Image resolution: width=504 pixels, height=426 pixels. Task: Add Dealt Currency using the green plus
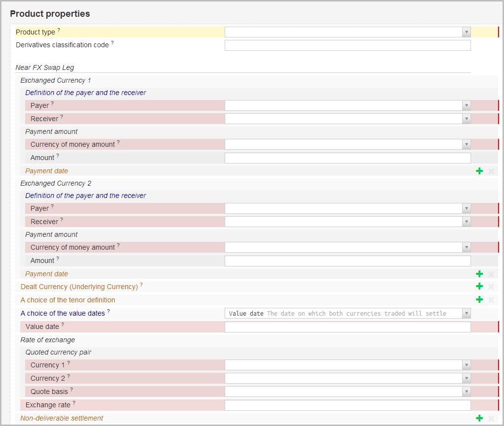(x=479, y=287)
